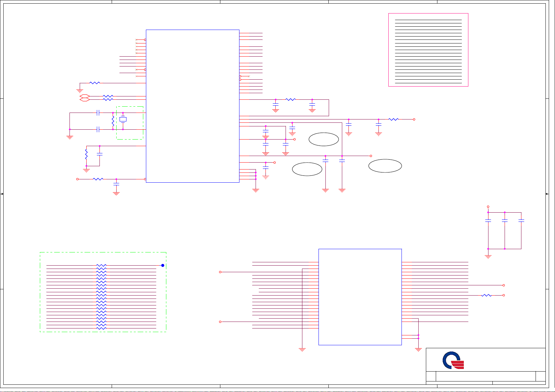
Task: Select the pink-bordered lined table box
Action: coord(428,50)
